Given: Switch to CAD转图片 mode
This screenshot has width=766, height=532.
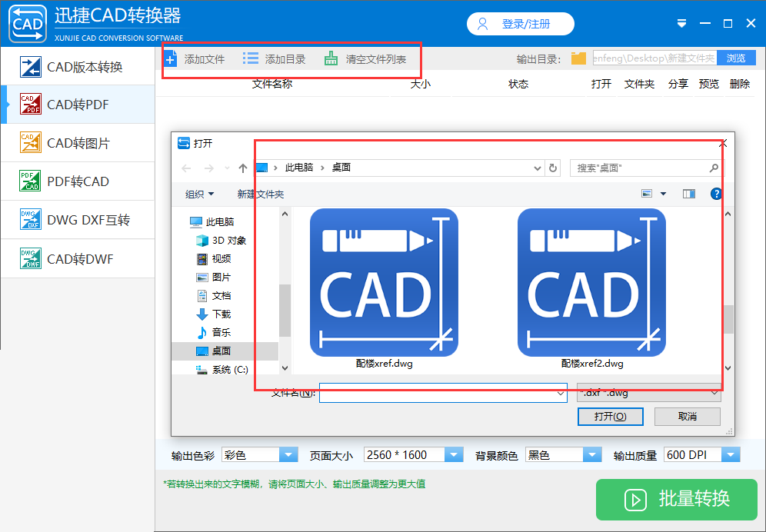Looking at the screenshot, I should [78, 143].
